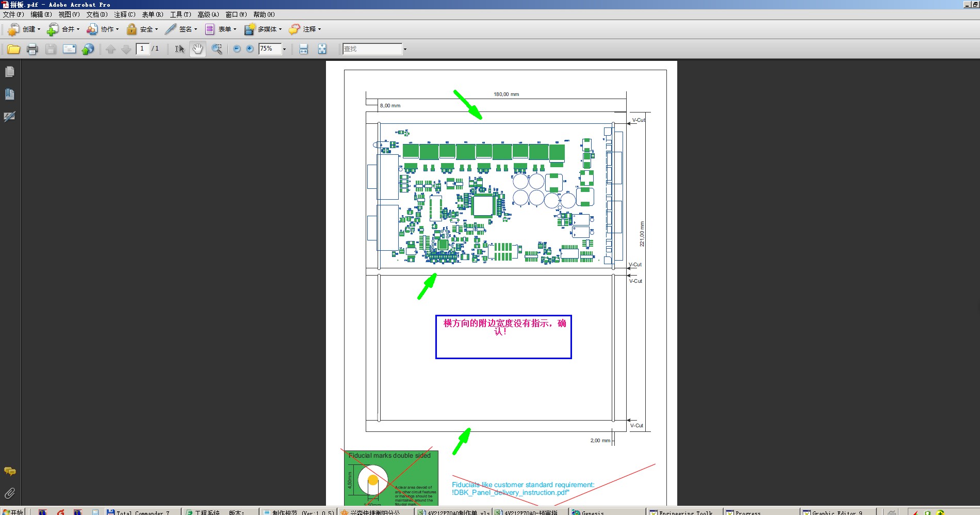The image size is (980, 515).
Task: Choose the Marquee Zoom tool
Action: 217,49
